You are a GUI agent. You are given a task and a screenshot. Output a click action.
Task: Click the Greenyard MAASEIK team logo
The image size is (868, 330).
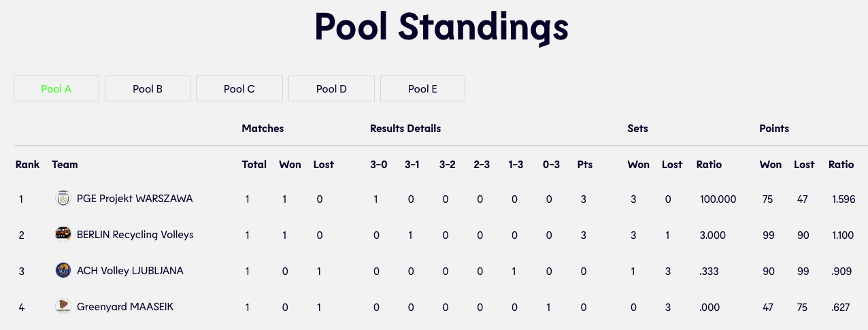(63, 307)
